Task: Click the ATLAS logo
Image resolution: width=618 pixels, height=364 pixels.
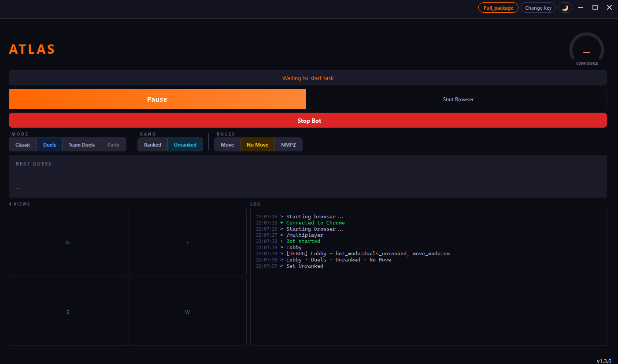Action: [x=32, y=49]
